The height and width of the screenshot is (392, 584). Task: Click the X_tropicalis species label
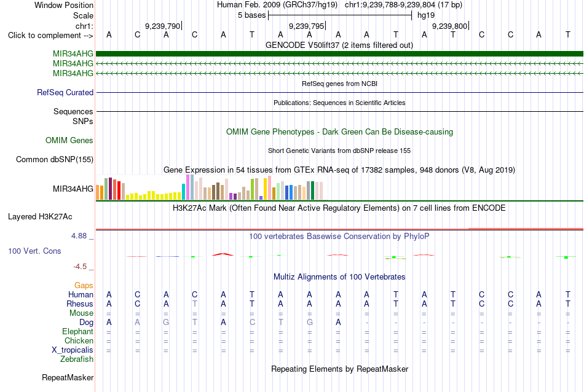73,350
